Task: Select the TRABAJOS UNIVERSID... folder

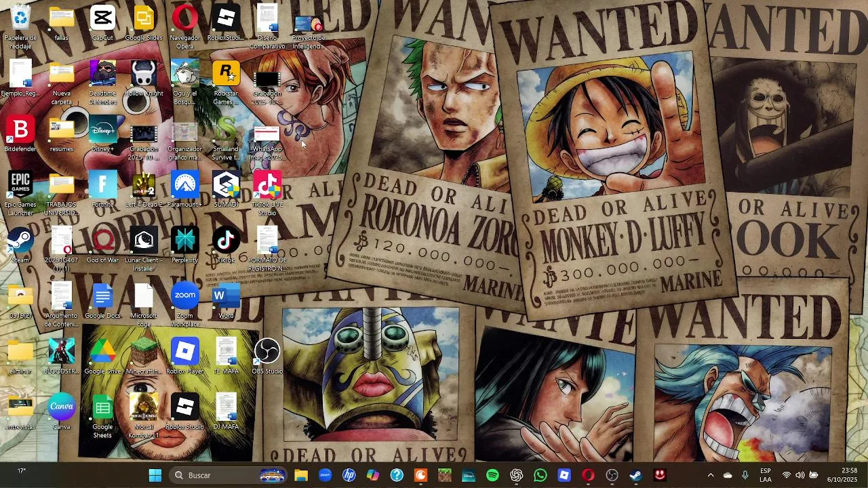Action: pos(62,193)
